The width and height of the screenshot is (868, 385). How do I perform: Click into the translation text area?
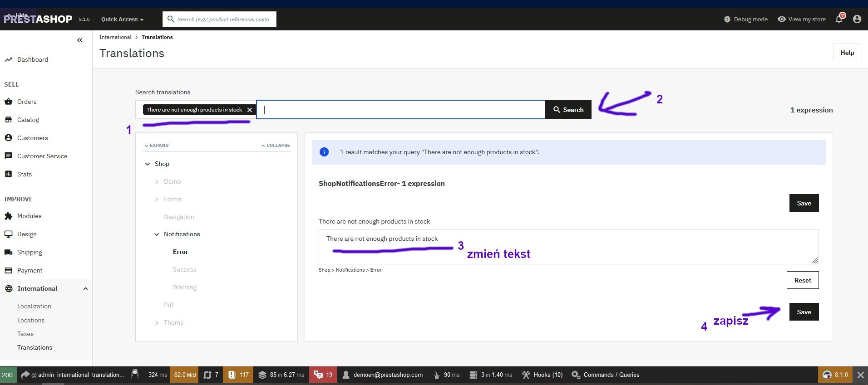(x=568, y=247)
